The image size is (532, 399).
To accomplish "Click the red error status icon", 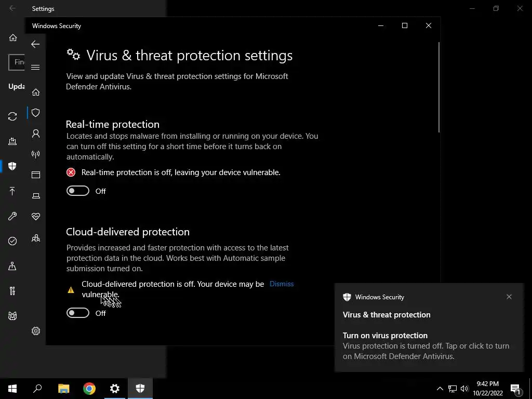I will tap(71, 172).
